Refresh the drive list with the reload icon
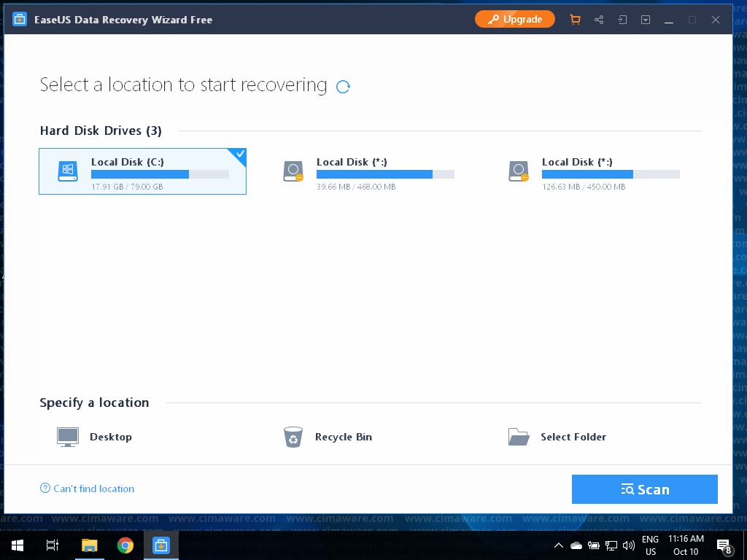The height and width of the screenshot is (560, 747). click(x=343, y=87)
